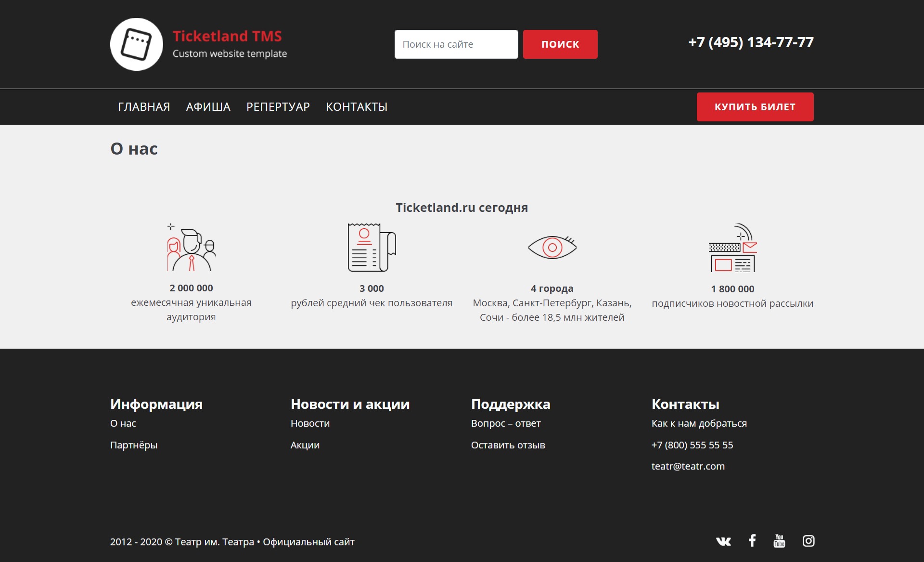The width and height of the screenshot is (924, 562).
Task: Click the Ticketland TMS title link
Action: pyautogui.click(x=227, y=36)
